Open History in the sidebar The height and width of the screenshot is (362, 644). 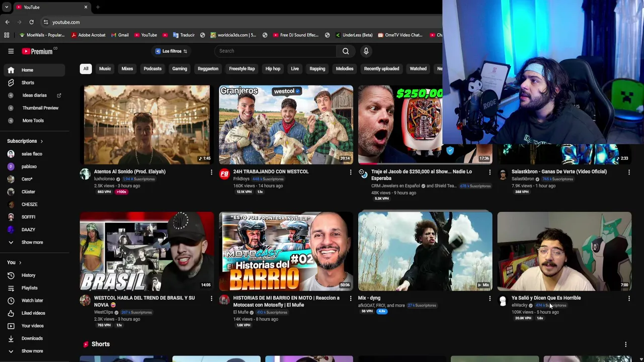coord(33,275)
